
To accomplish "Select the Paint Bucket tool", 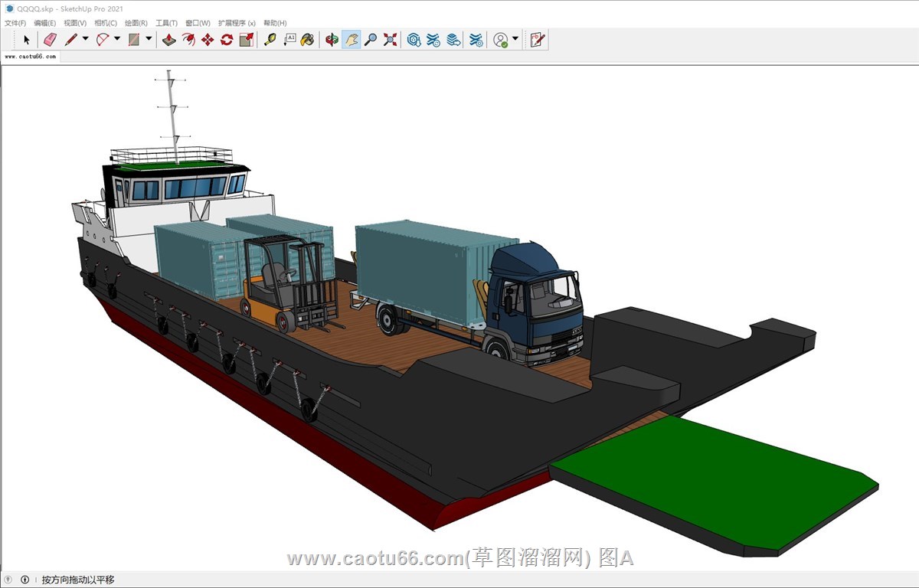I will pyautogui.click(x=307, y=40).
